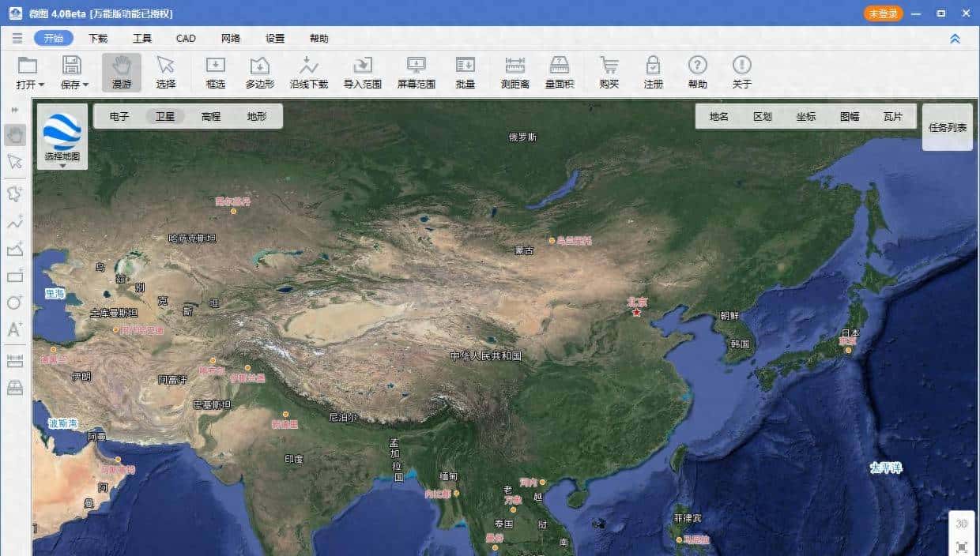Toggle the 地名 place names overlay
980x556 pixels.
click(x=718, y=116)
